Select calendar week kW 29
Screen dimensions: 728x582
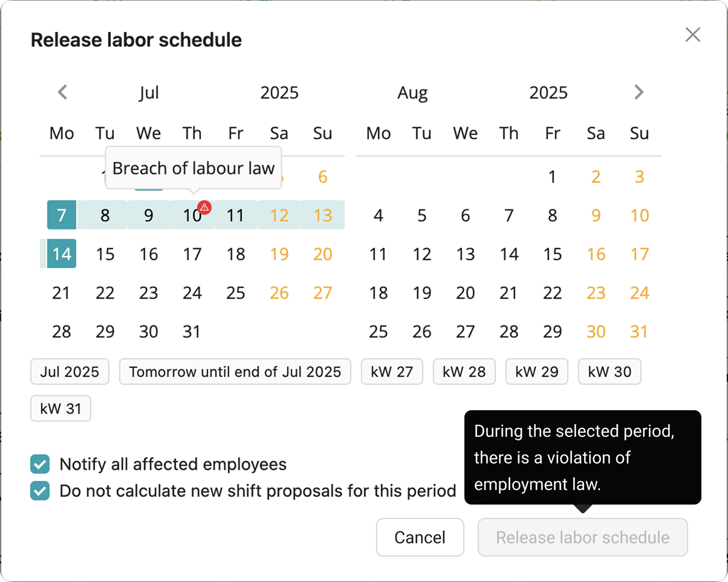(x=536, y=372)
